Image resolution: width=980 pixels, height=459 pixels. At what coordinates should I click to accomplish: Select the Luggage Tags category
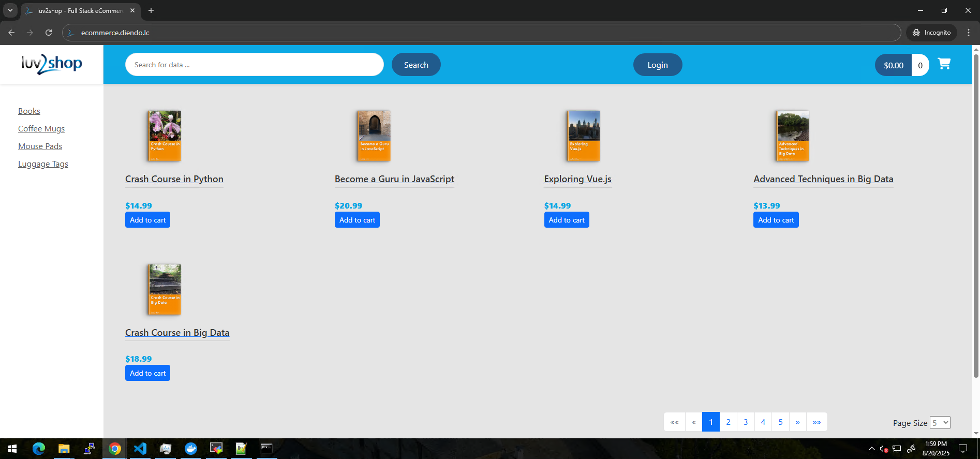click(x=43, y=164)
